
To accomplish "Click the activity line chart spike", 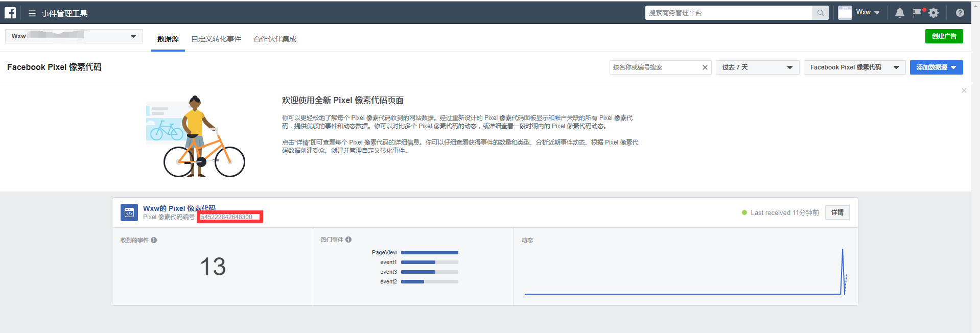I will tap(843, 271).
